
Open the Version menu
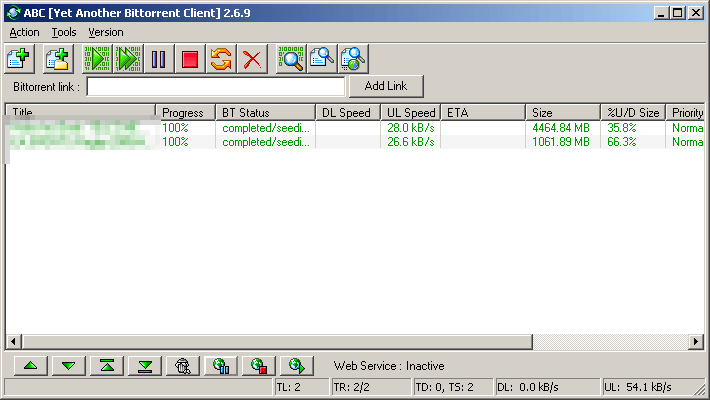coord(106,32)
